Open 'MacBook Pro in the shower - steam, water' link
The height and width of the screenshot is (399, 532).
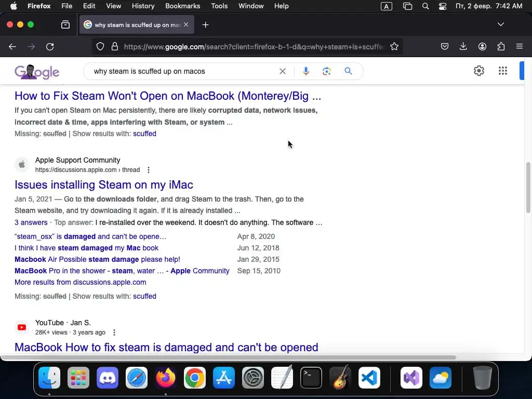click(x=122, y=271)
